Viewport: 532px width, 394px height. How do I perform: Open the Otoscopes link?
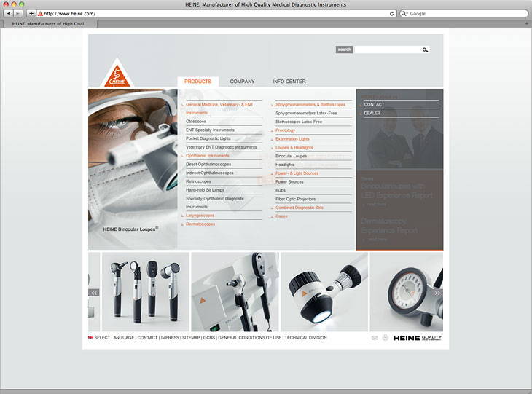click(x=196, y=122)
